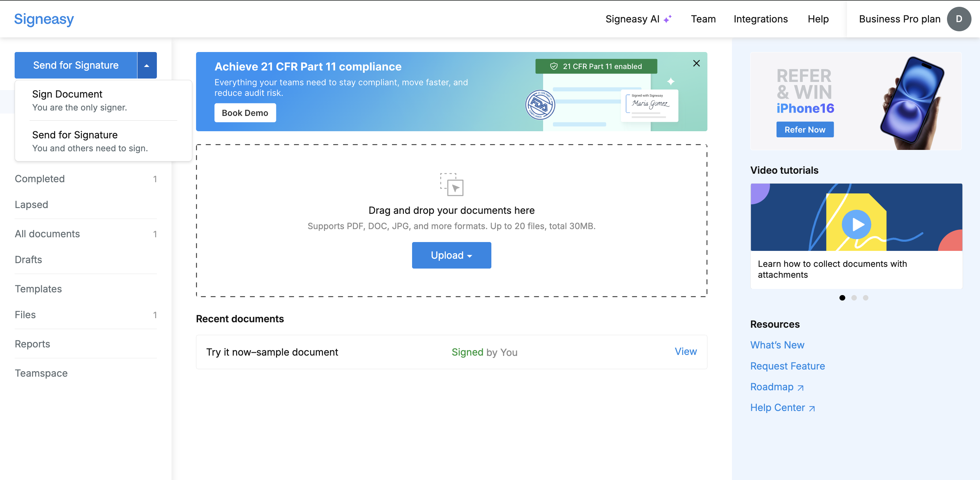The height and width of the screenshot is (480, 980).
Task: Click the drag and drop document icon
Action: click(x=452, y=185)
